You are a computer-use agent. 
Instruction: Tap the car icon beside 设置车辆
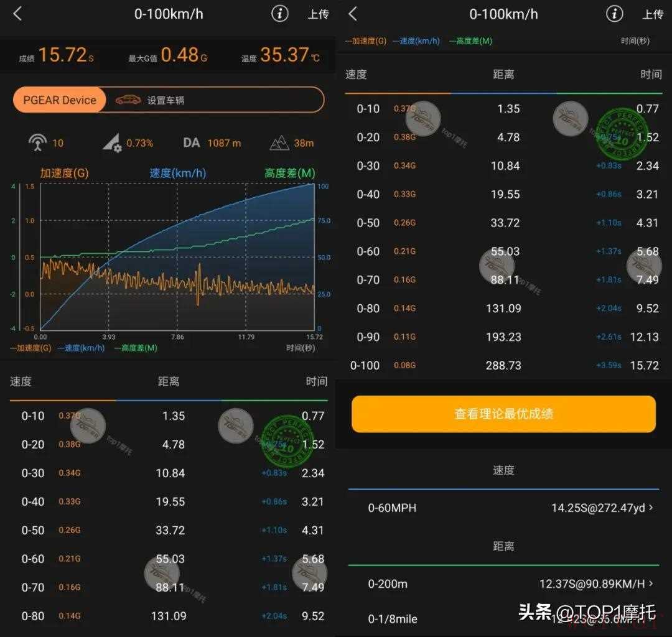point(128,100)
